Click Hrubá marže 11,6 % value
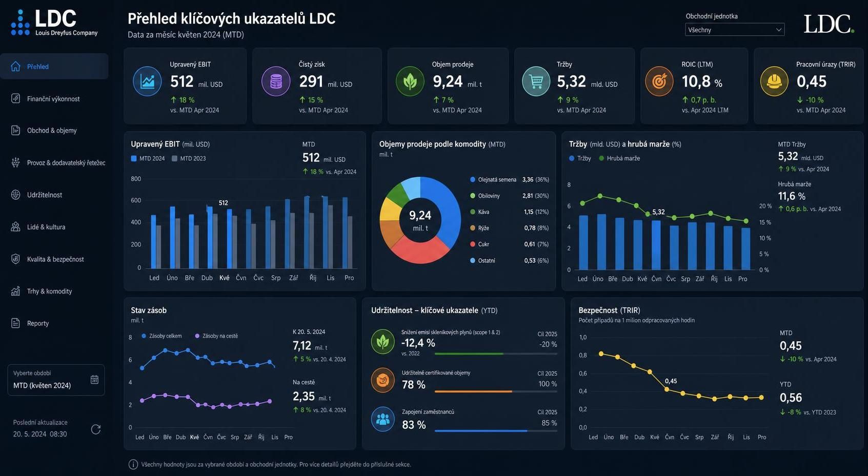Screen dimensions: 868x476 click(792, 196)
